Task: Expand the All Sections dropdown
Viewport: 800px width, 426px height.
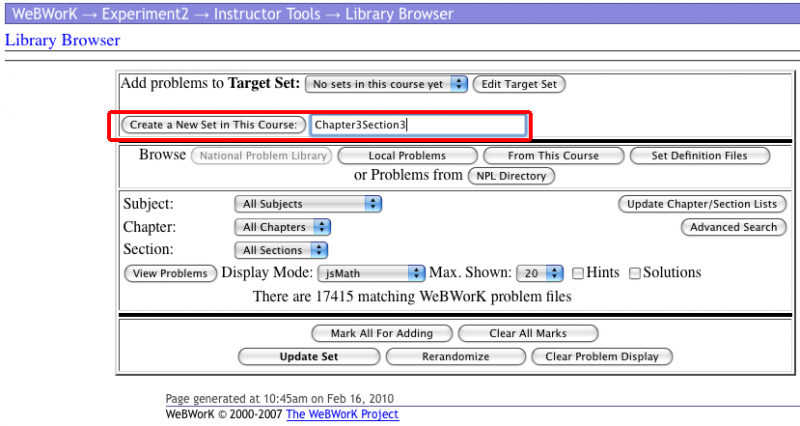Action: pos(281,250)
